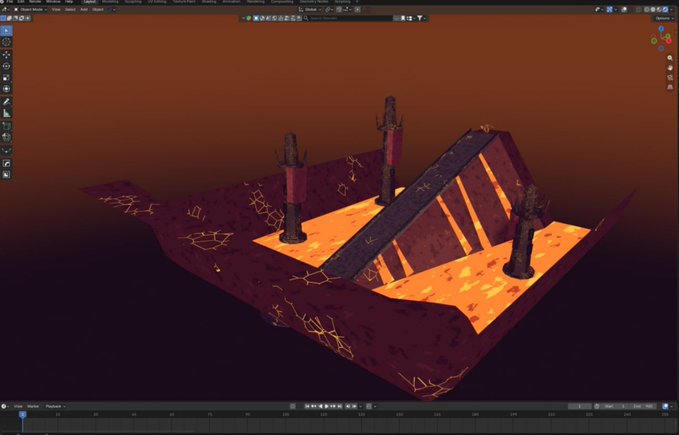
Task: Select the Select Box tool
Action: tap(6, 31)
